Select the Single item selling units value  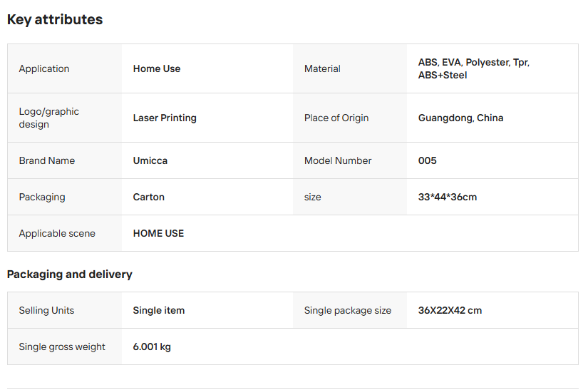coord(159,311)
